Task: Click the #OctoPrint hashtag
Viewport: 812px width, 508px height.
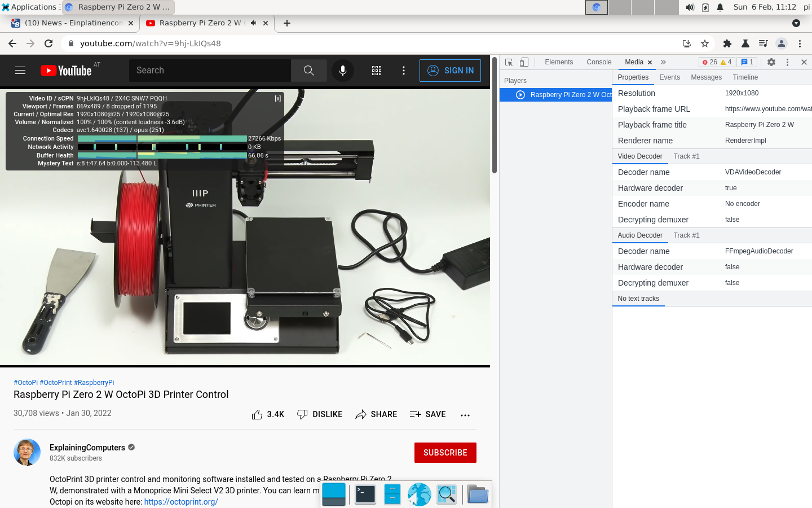Action: click(56, 383)
